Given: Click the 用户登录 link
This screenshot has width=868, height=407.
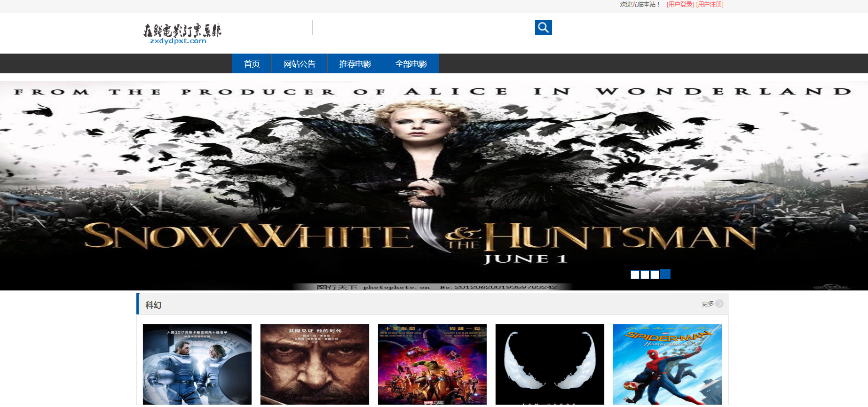Looking at the screenshot, I should (x=680, y=4).
